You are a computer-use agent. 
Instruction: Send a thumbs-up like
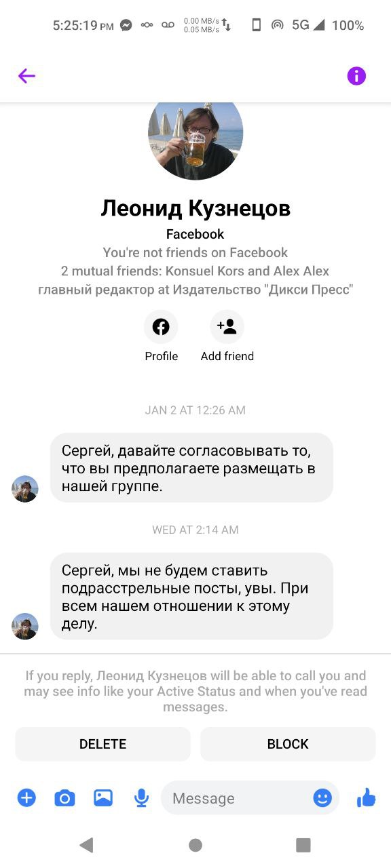click(x=366, y=798)
